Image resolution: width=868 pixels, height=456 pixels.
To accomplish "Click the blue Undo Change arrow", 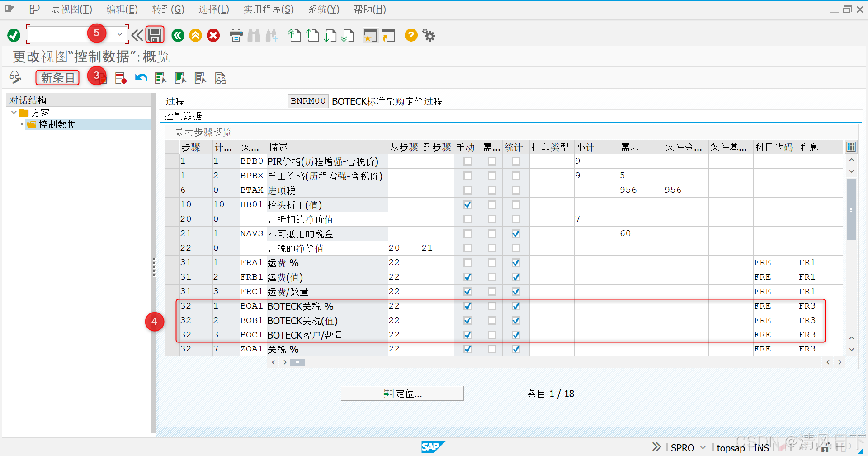I will tap(141, 78).
